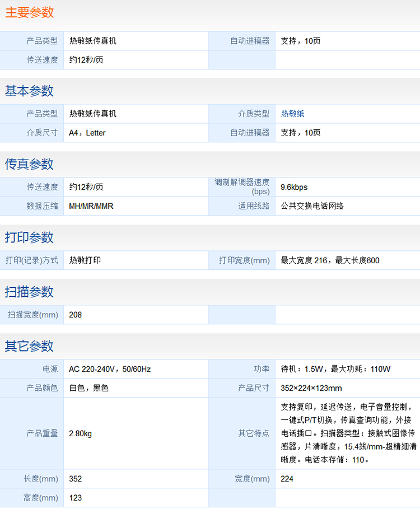Click the 打印参数 section title
420x509 pixels.
pyautogui.click(x=30, y=237)
